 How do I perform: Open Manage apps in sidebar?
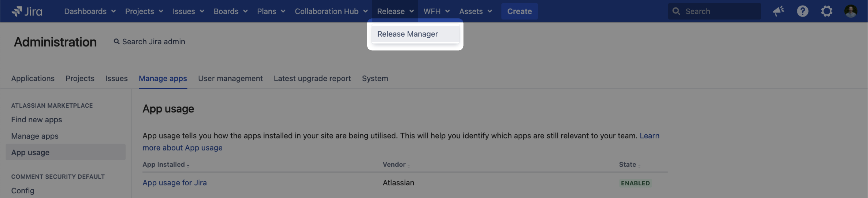[x=35, y=136]
